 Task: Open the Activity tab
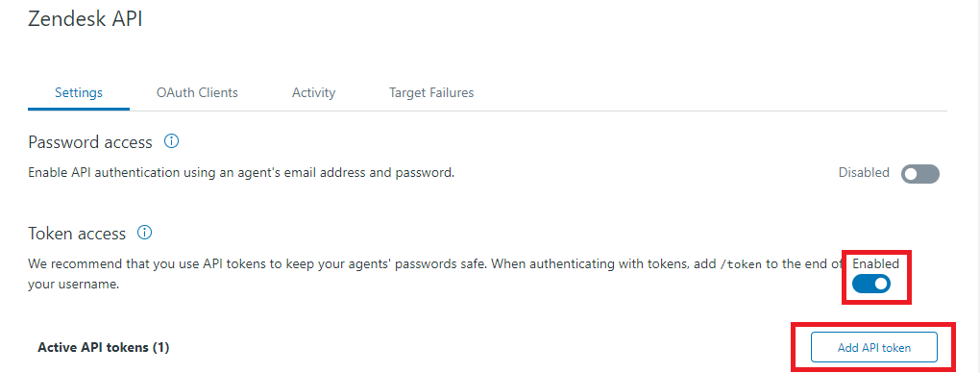pyautogui.click(x=314, y=92)
